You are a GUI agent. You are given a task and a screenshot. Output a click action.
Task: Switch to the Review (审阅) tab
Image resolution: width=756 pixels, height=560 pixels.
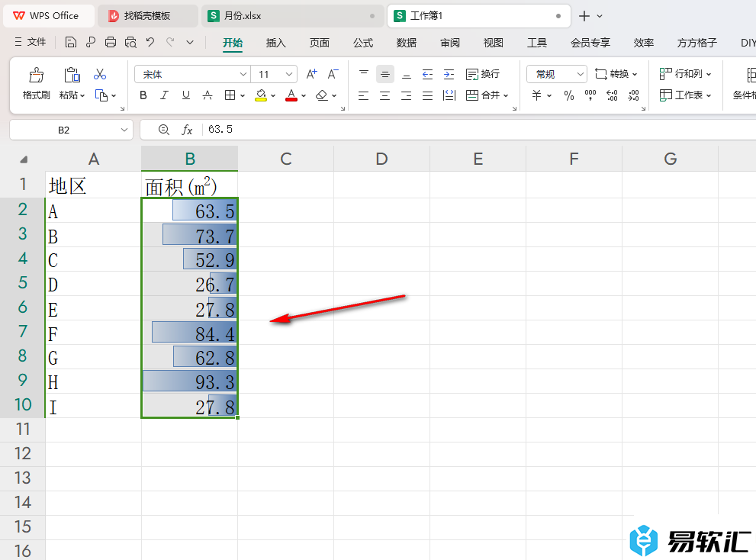(450, 43)
